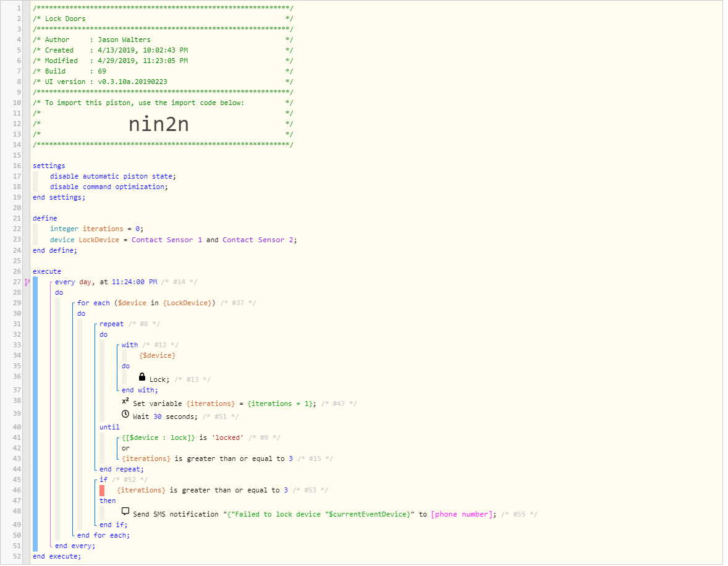Viewport: 728px width, 566px height.
Task: Click 'end repeat;' line
Action: click(122, 470)
